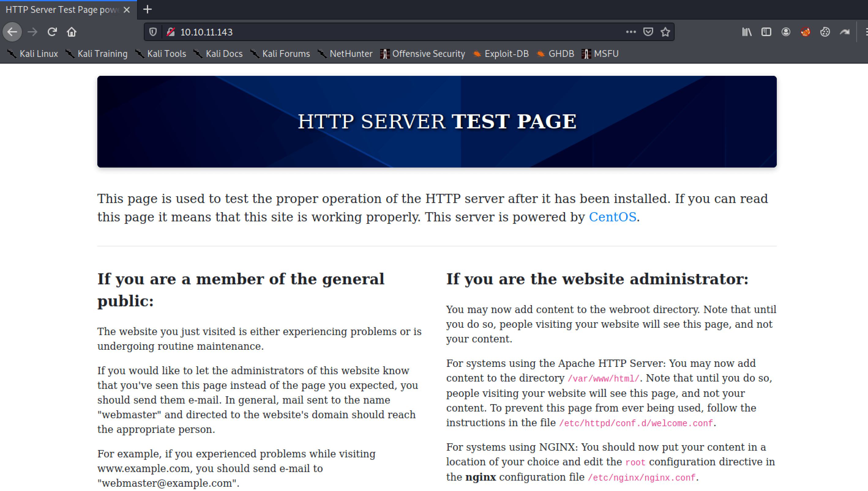Image resolution: width=868 pixels, height=491 pixels.
Task: Click the broken padlock site security icon
Action: tap(171, 32)
